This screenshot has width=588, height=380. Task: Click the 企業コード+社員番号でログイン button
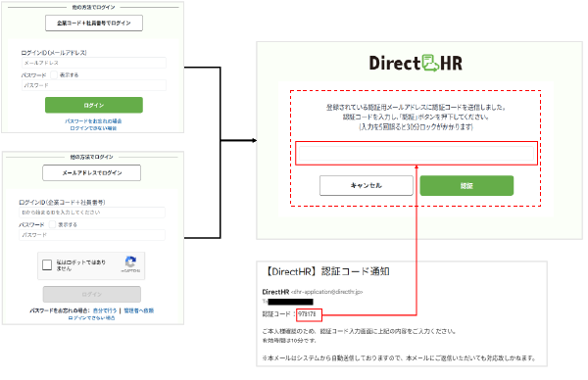click(x=94, y=23)
